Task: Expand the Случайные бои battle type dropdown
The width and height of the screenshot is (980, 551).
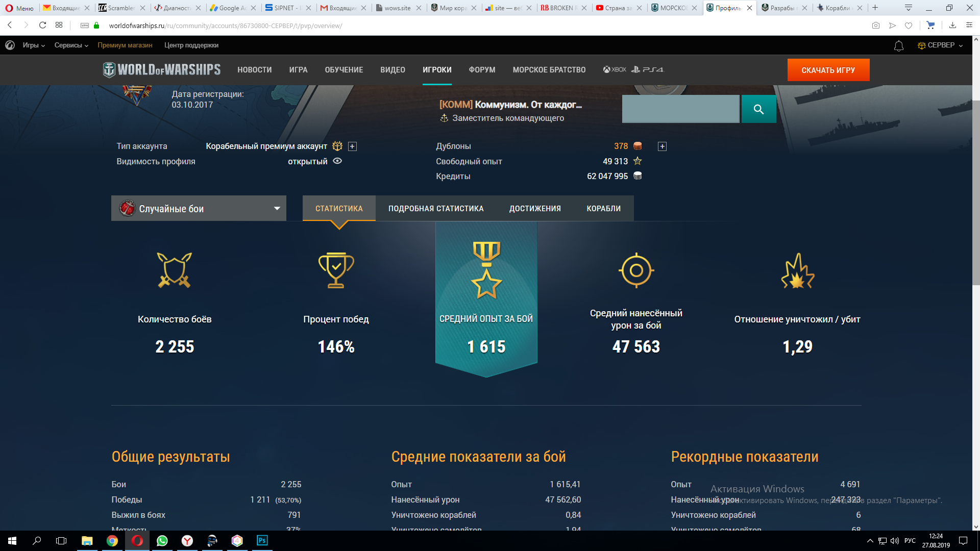Action: [199, 209]
